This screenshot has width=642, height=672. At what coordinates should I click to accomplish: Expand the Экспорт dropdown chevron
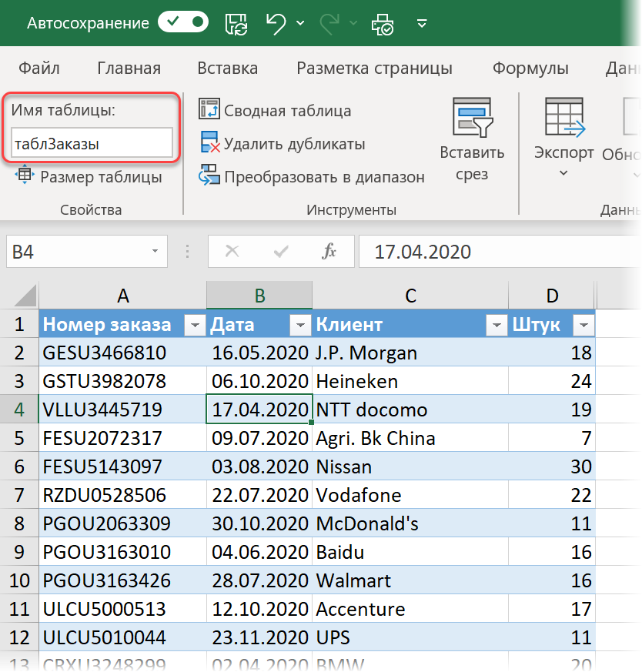563,173
